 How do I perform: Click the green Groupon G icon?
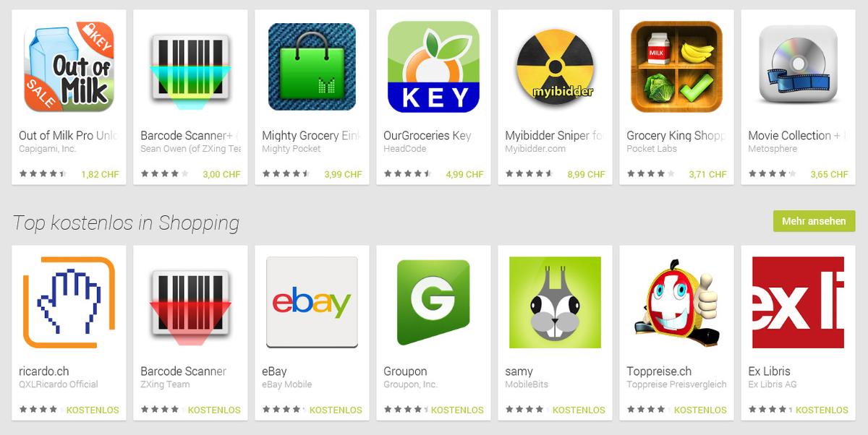click(433, 303)
